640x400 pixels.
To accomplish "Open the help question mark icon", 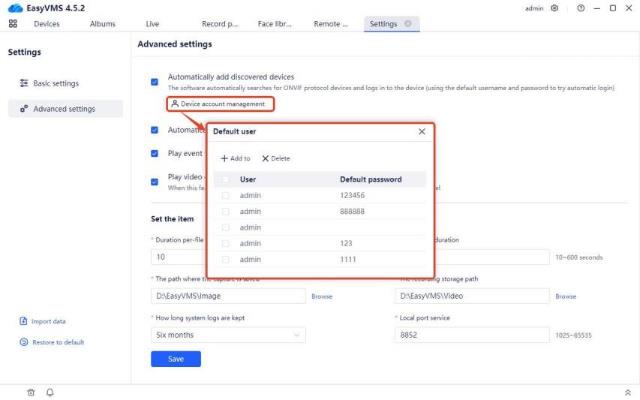I will point(580,8).
